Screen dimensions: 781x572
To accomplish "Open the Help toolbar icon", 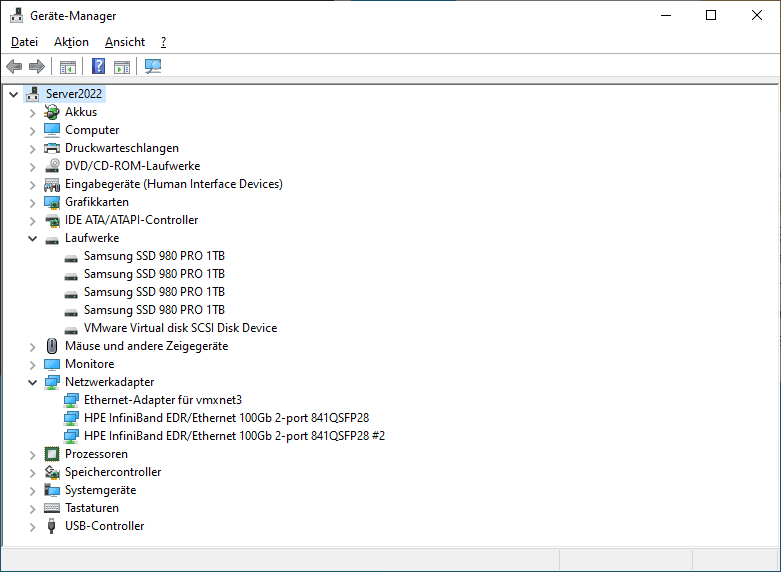I will pos(99,66).
